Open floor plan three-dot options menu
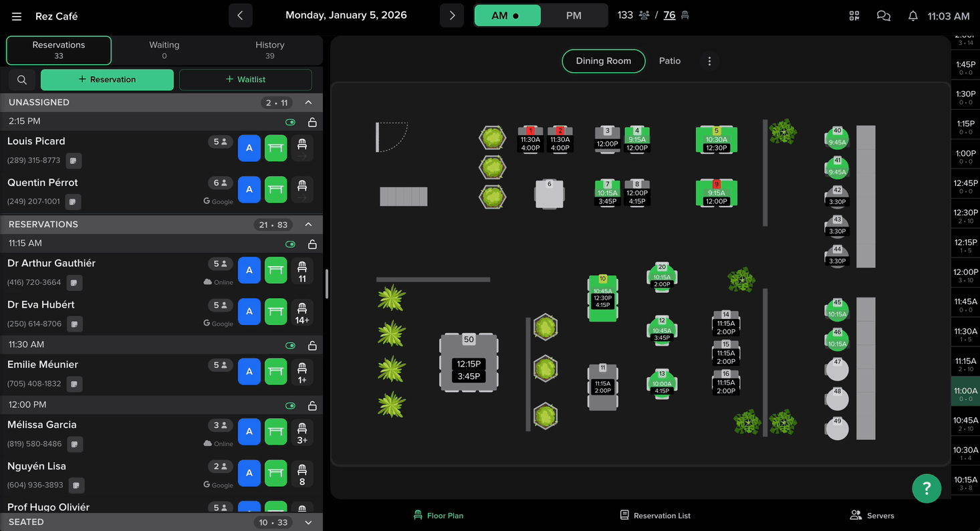The image size is (980, 531). 709,61
